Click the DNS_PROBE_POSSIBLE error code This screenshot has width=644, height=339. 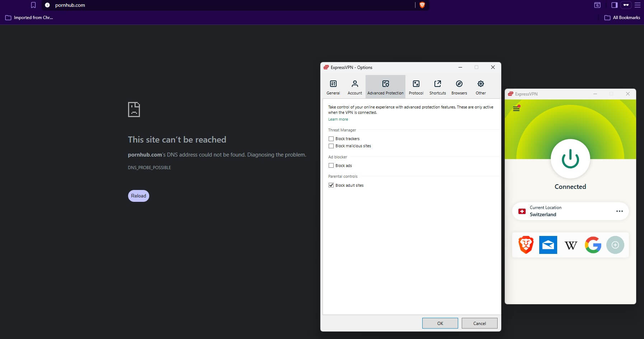149,168
